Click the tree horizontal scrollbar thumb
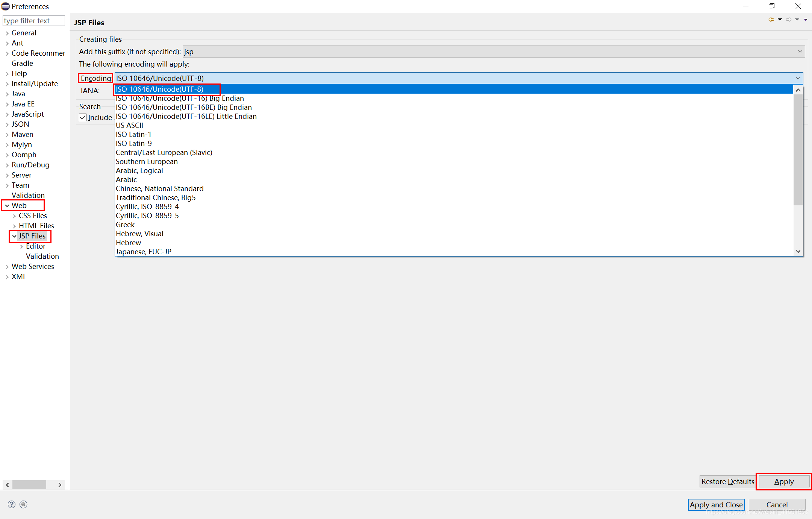Screen dimensions: 812x519 (x=29, y=485)
